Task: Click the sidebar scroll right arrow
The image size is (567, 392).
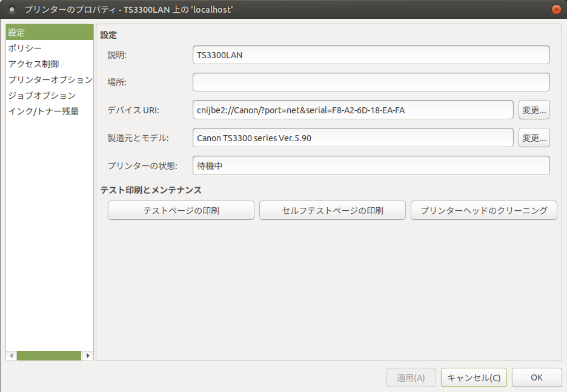Action: click(x=88, y=356)
